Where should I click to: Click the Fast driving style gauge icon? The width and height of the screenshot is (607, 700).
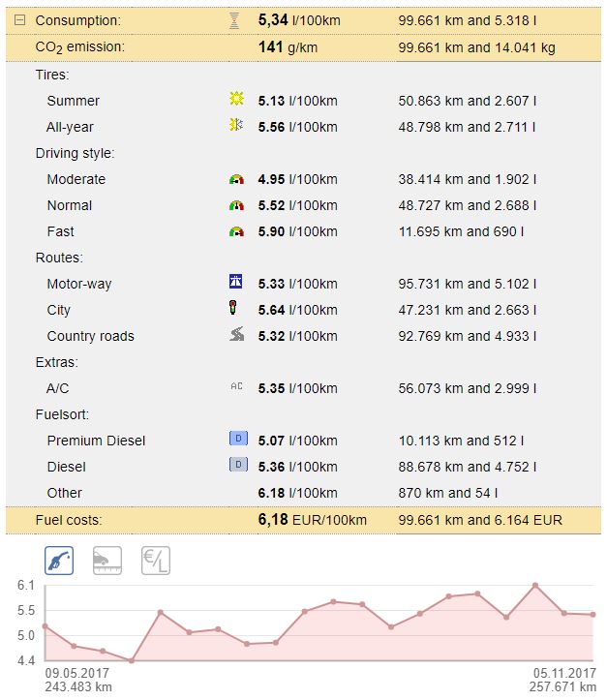pyautogui.click(x=236, y=231)
